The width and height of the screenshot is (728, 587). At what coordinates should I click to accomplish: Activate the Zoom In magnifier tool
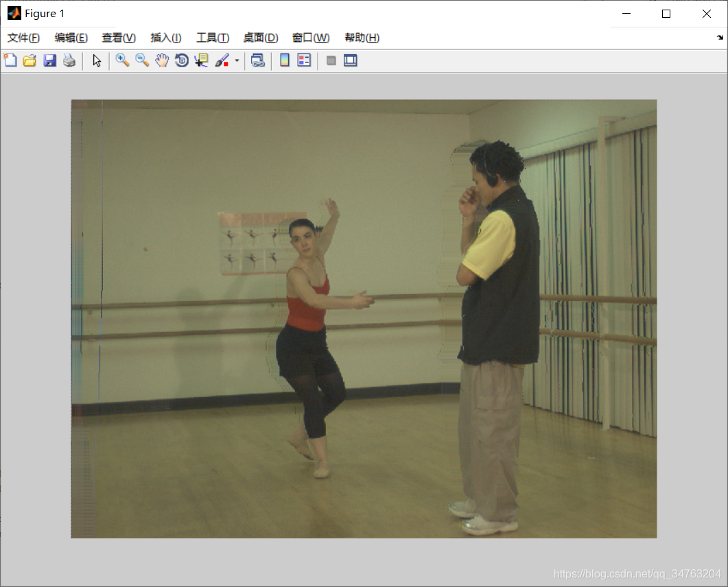[x=122, y=60]
